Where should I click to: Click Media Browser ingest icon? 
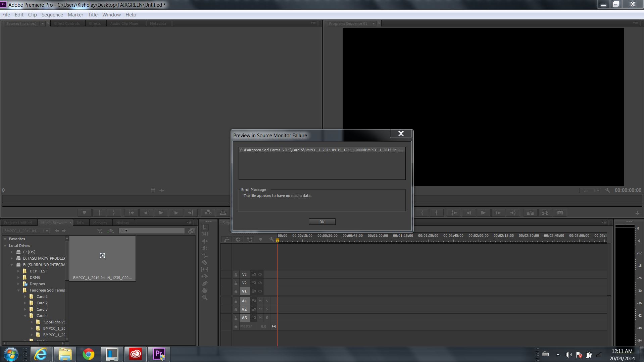click(x=192, y=231)
